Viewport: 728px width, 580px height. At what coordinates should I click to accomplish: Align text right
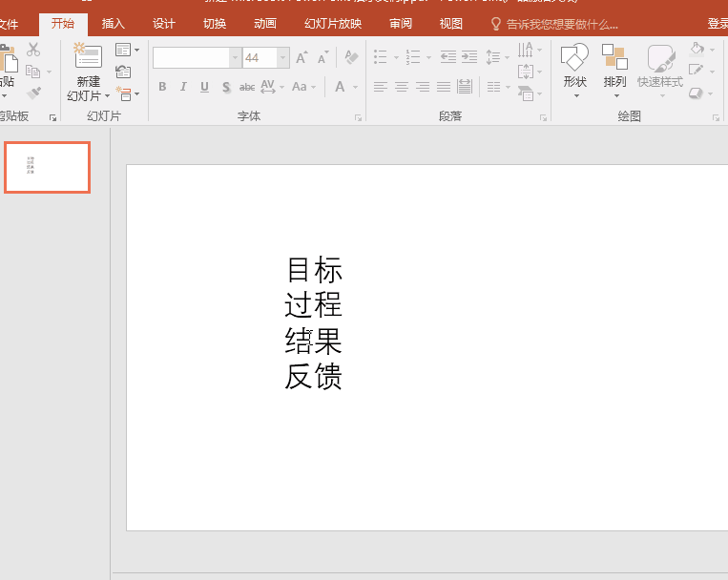point(423,87)
